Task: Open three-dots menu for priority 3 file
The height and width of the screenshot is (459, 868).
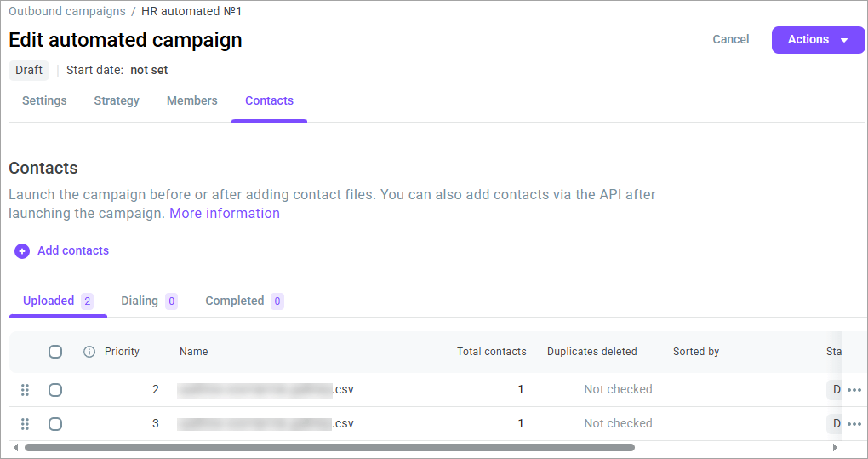Action: point(854,424)
